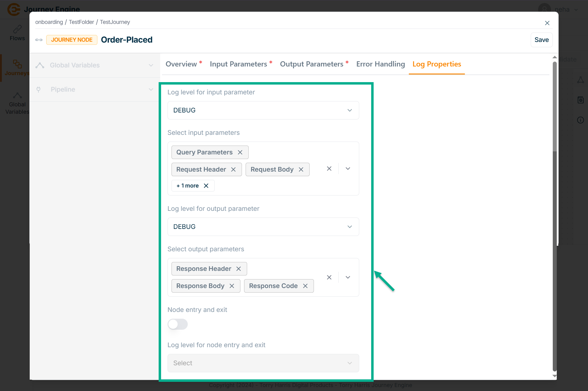Clear all selected input parameters
The image size is (588, 391).
(329, 169)
